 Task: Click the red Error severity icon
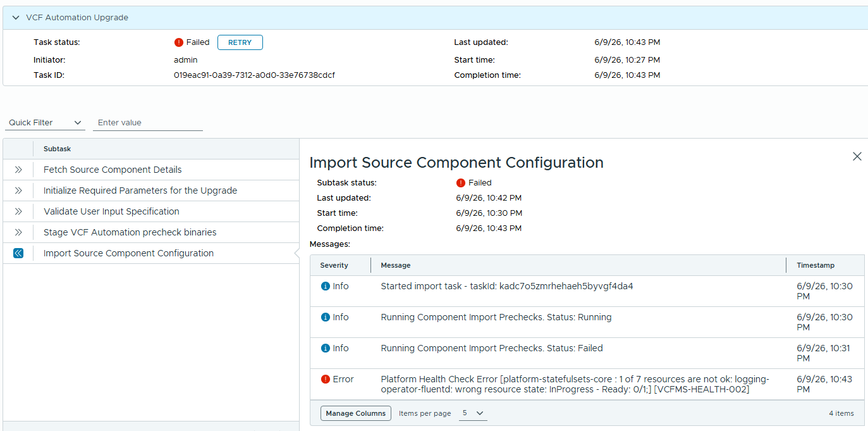326,379
